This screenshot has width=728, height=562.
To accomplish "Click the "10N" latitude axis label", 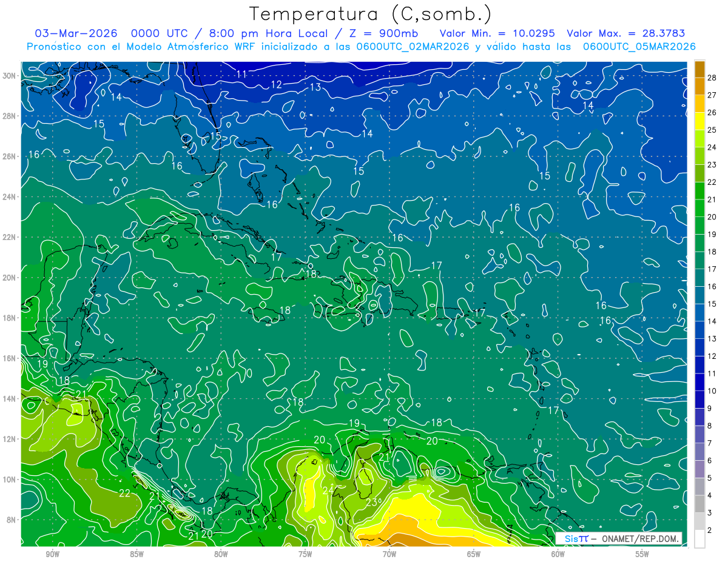I will [x=10, y=479].
